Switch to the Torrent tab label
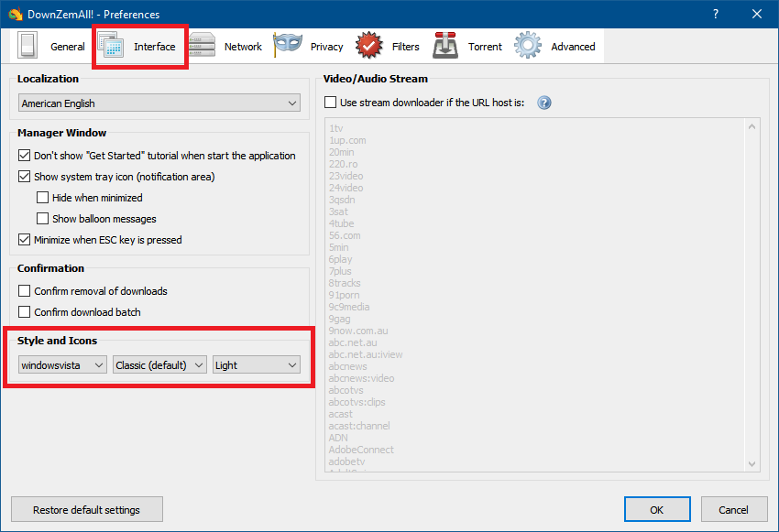The width and height of the screenshot is (779, 532). (485, 47)
